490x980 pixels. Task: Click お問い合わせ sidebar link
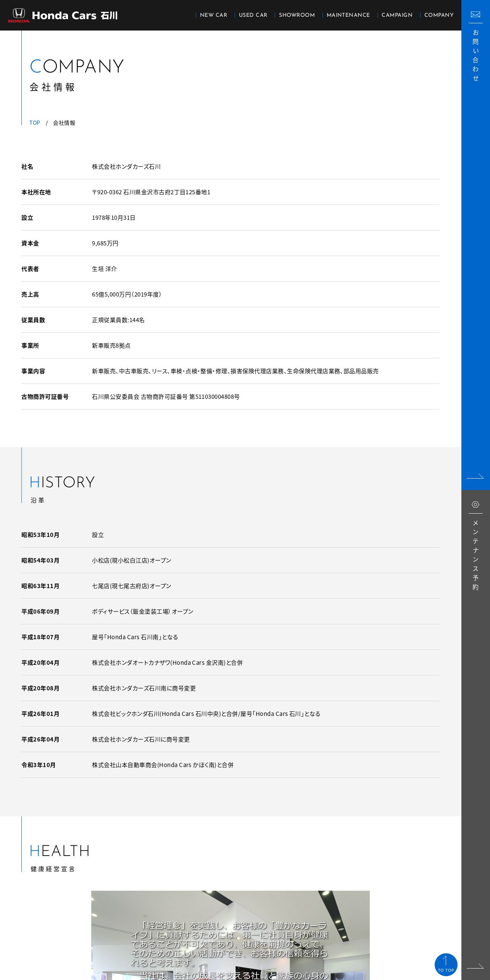click(x=475, y=55)
